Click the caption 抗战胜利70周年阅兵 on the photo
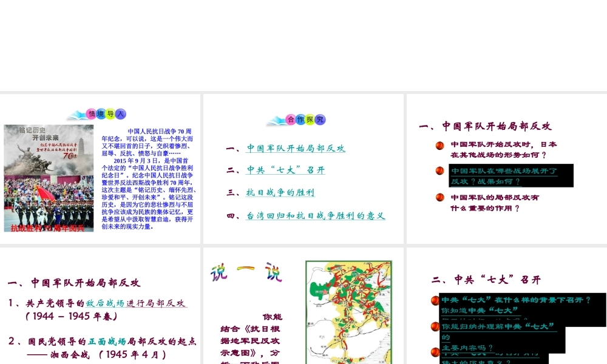The height and width of the screenshot is (364, 607). 47,228
